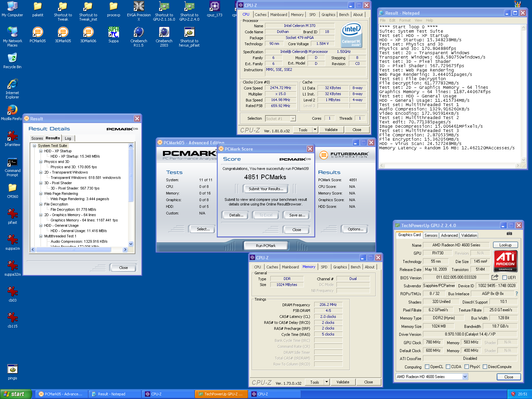Open the Scores tab in Result window
532x399 pixels.
[x=37, y=138]
